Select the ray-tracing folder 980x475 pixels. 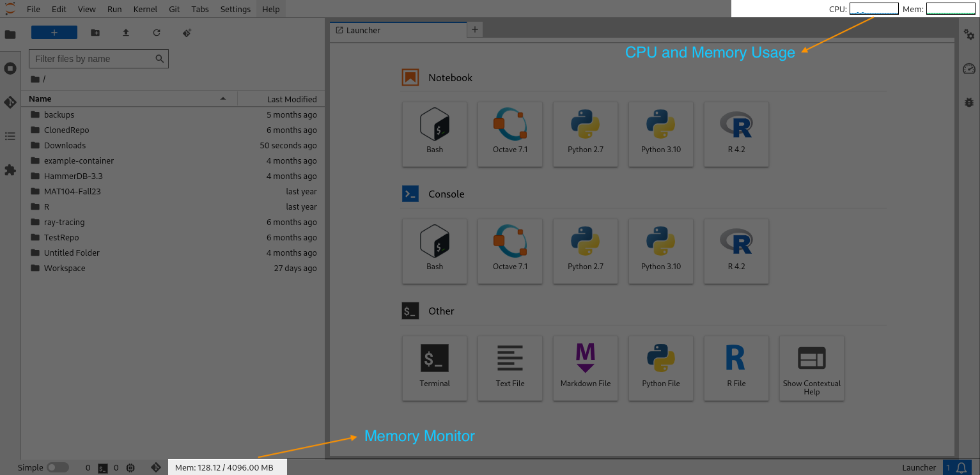click(173, 222)
